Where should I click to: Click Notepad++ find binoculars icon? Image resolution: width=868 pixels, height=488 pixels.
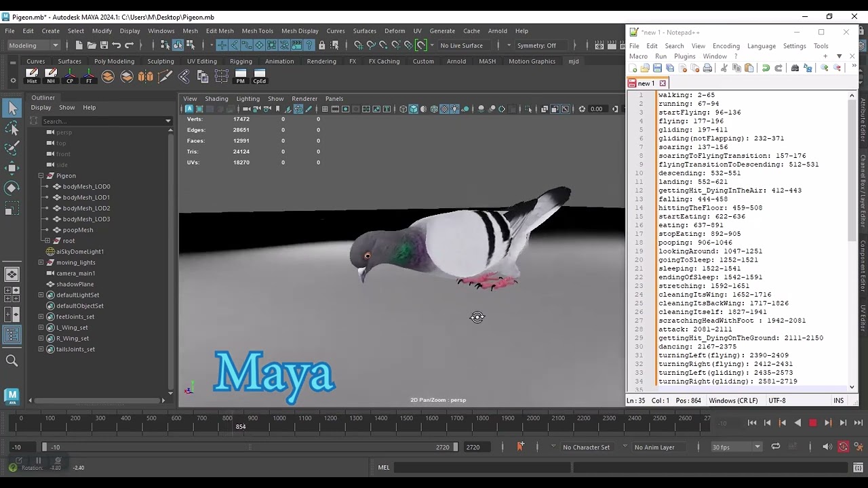(x=795, y=68)
